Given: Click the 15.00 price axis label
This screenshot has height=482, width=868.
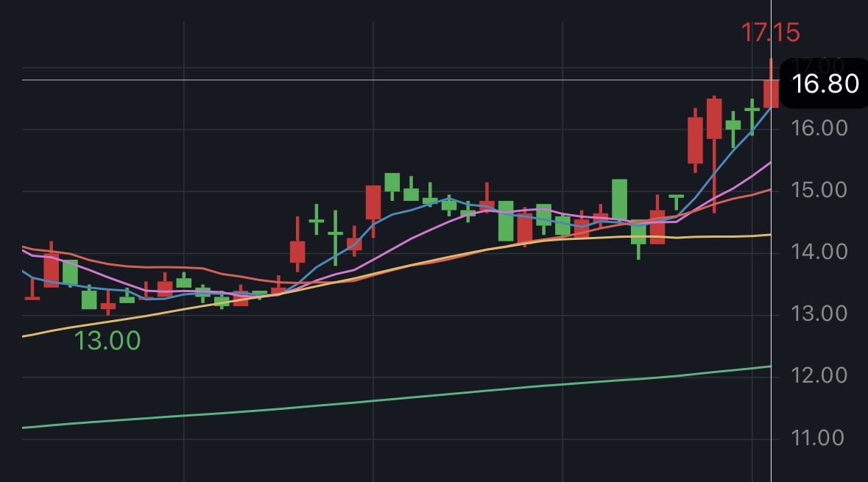Looking at the screenshot, I should coord(819,191).
